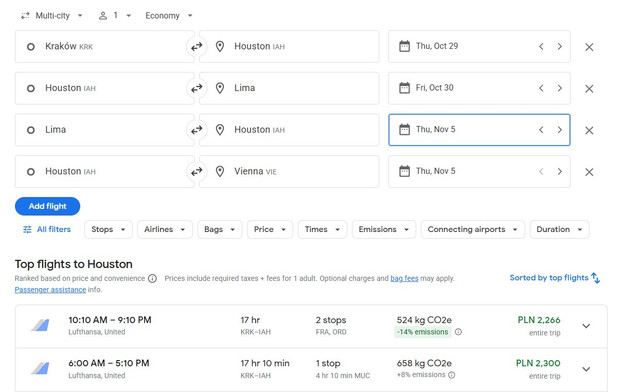
Task: Click info icon next to +8% emissions
Action: [x=451, y=375]
